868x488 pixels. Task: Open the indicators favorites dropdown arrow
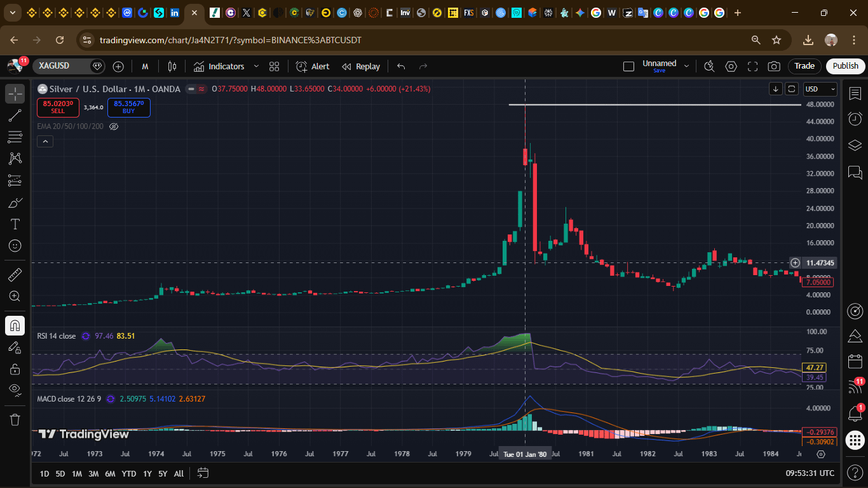coord(256,66)
